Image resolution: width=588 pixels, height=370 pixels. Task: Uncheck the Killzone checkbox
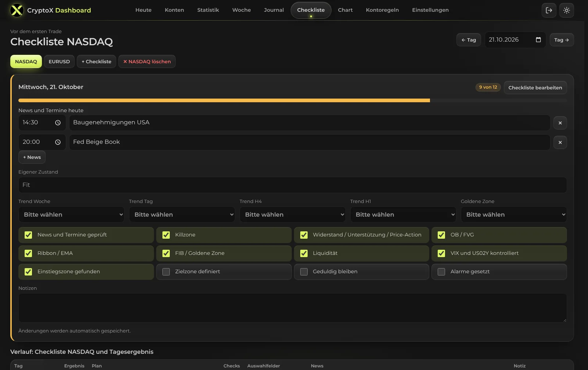[x=166, y=235]
